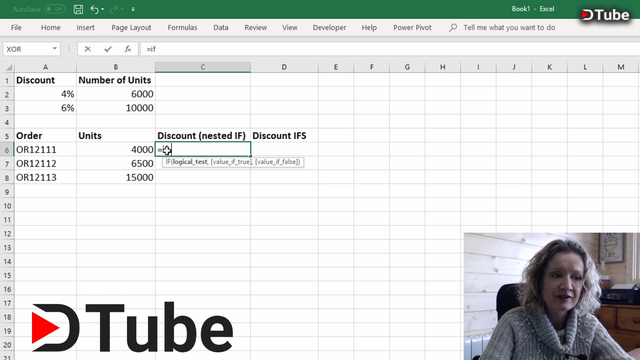Viewport: 640px width, 360px height.
Task: Open the Review ribbon tab
Action: tap(256, 28)
